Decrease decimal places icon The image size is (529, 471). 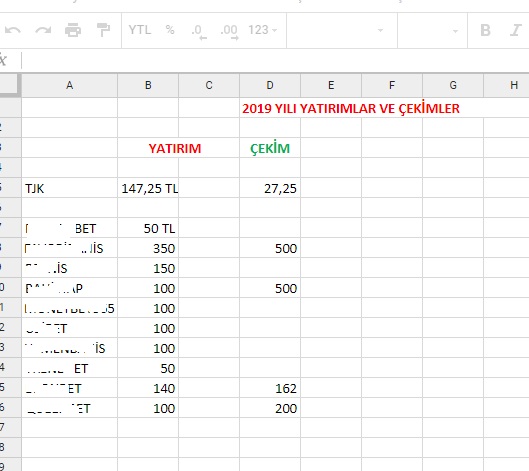199,31
